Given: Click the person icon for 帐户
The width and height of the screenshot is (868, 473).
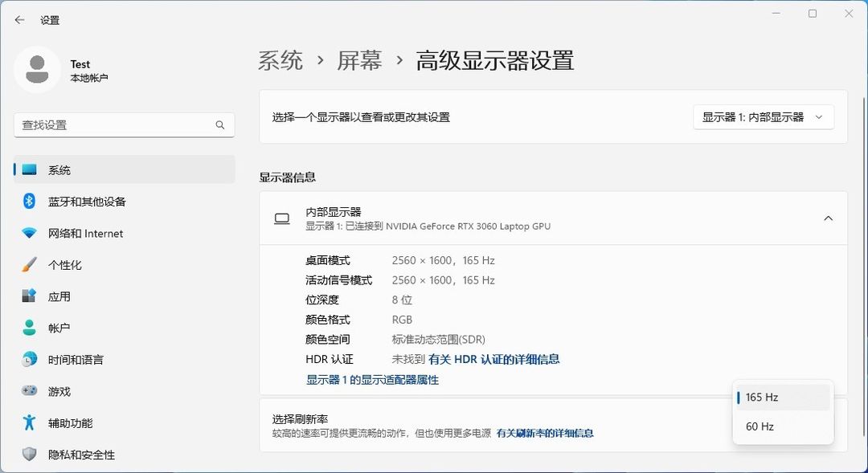Looking at the screenshot, I should pyautogui.click(x=29, y=328).
